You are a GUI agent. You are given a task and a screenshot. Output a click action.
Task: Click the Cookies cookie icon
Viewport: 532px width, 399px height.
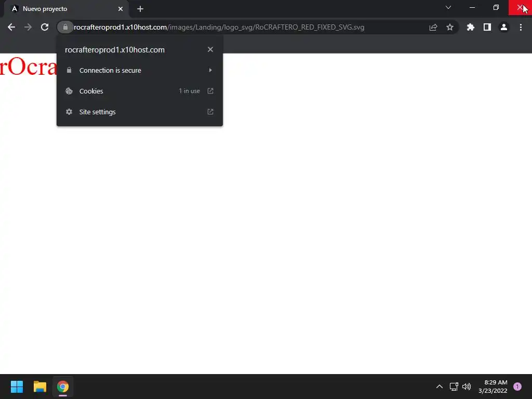[x=69, y=91]
